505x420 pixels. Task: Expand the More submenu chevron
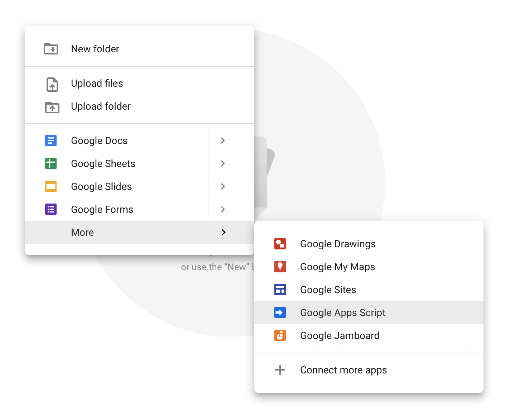tap(223, 232)
